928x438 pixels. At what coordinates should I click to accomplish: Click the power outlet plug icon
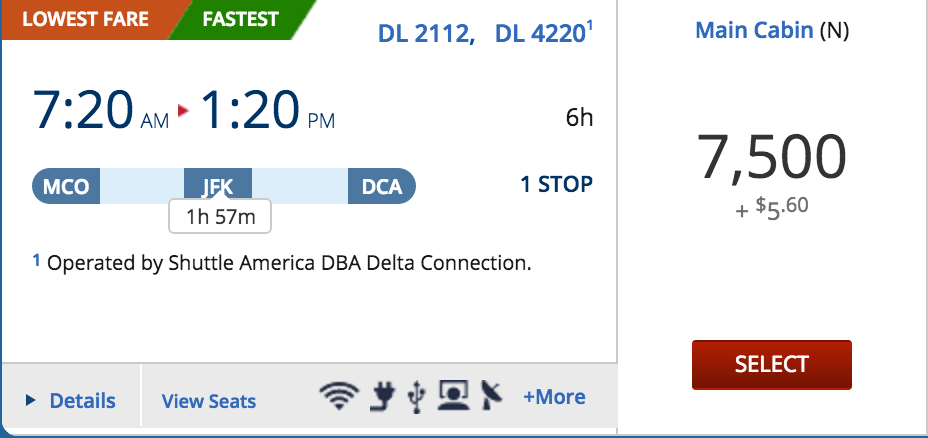click(x=381, y=398)
